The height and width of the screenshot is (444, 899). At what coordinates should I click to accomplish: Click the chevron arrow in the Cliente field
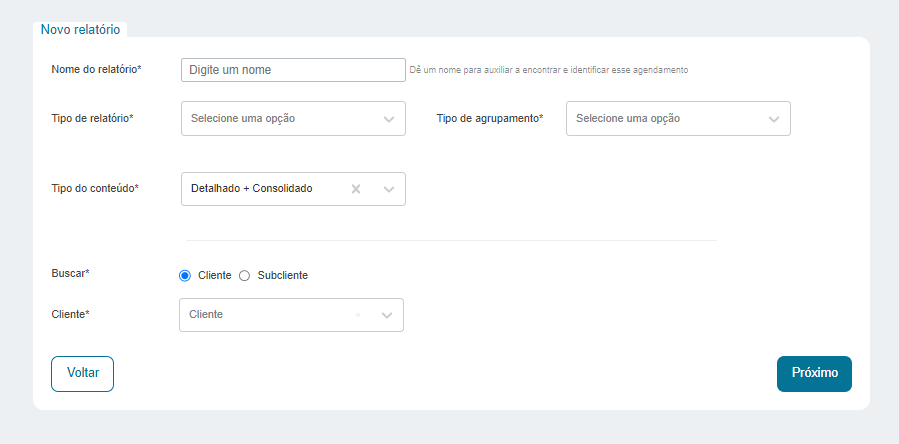point(387,316)
